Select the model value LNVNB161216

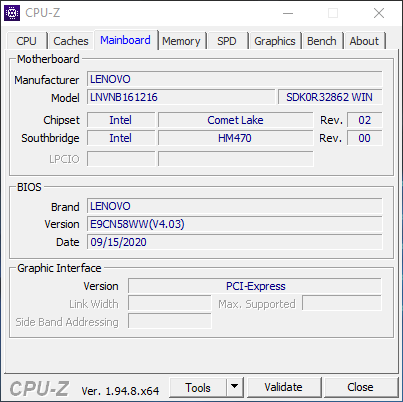coord(181,97)
